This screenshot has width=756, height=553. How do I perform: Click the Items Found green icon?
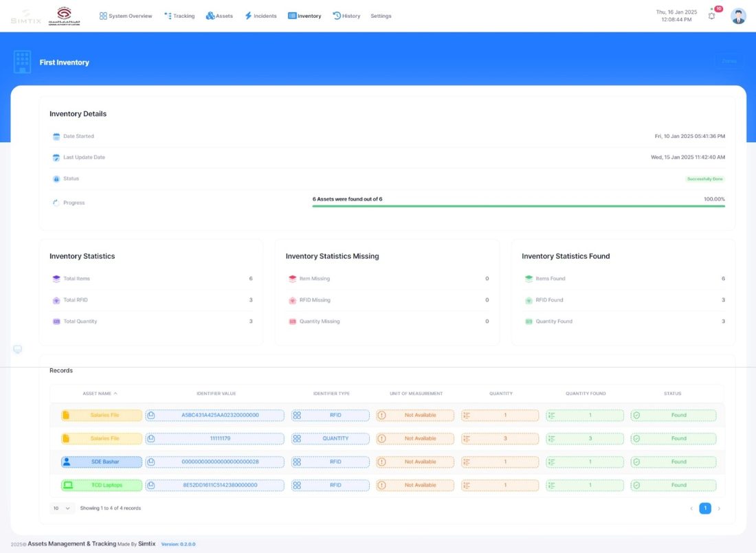[x=529, y=279]
